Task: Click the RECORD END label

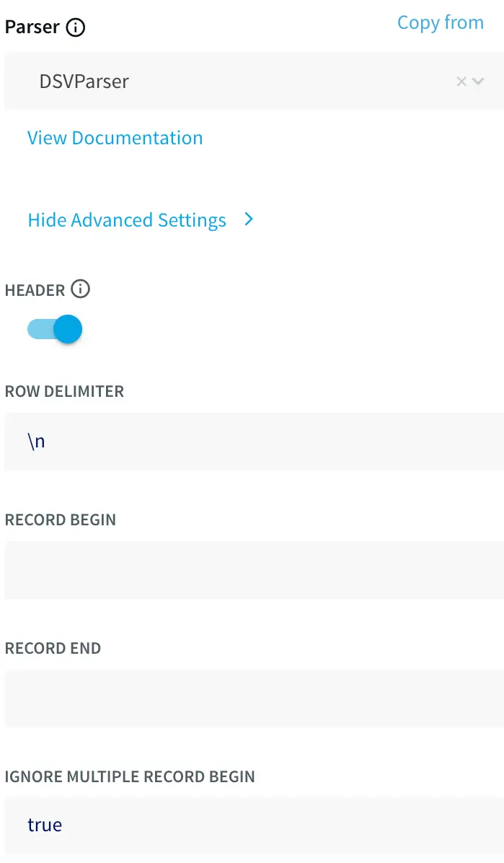Action: [x=53, y=649]
